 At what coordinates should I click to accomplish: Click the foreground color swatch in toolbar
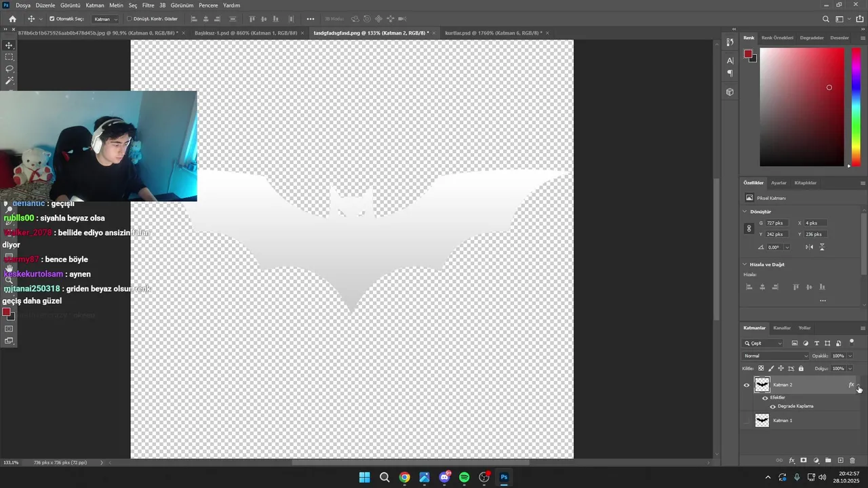pyautogui.click(x=6, y=312)
